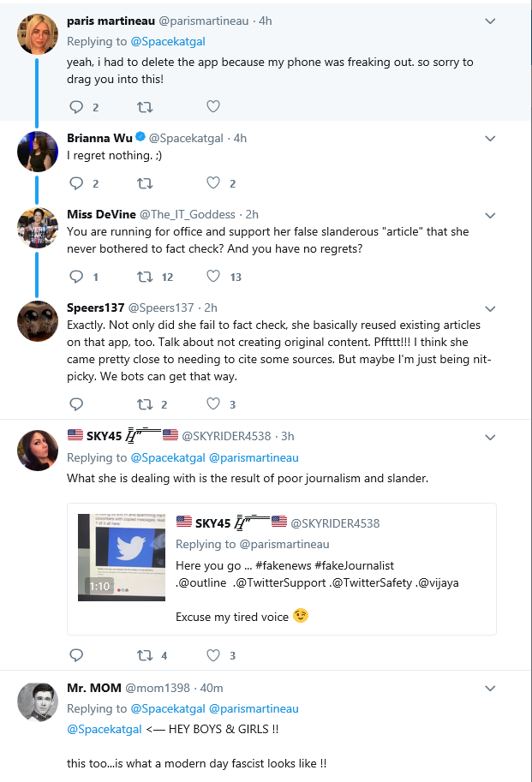Open Mr. MOM's profile picture
The image size is (532, 782).
click(38, 702)
